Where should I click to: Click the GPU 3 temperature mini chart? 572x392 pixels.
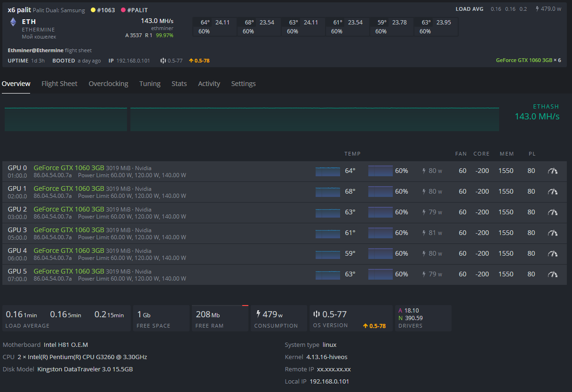[328, 233]
